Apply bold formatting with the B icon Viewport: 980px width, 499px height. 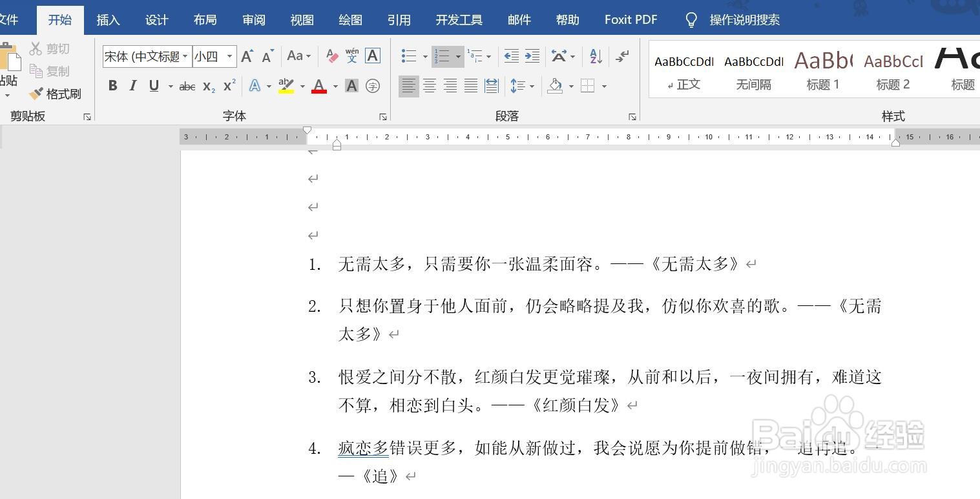[112, 85]
